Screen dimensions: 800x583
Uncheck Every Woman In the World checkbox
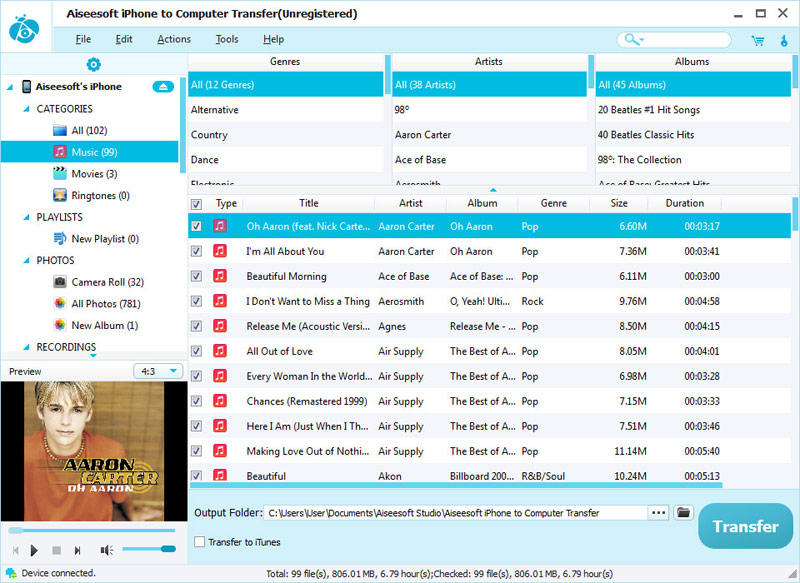point(196,376)
